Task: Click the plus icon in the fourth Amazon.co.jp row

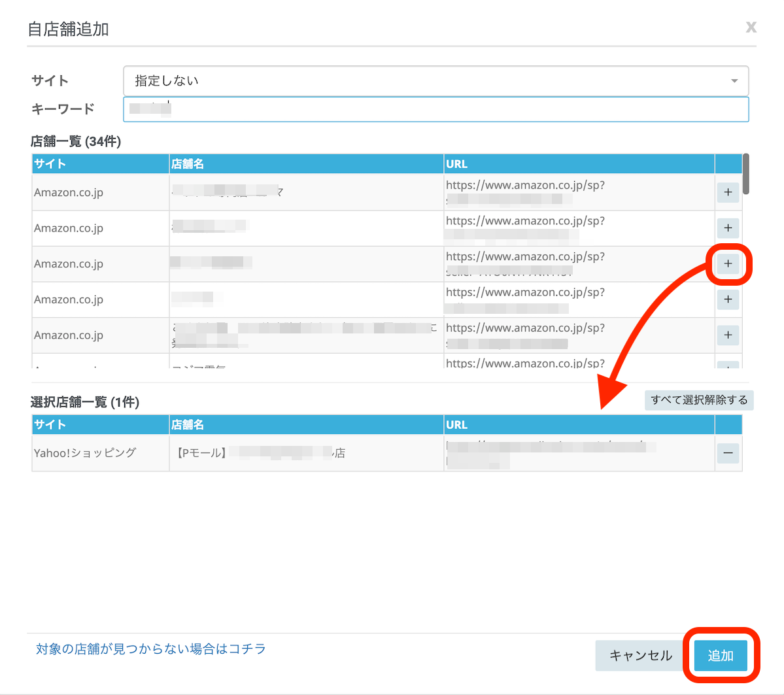Action: coord(728,299)
